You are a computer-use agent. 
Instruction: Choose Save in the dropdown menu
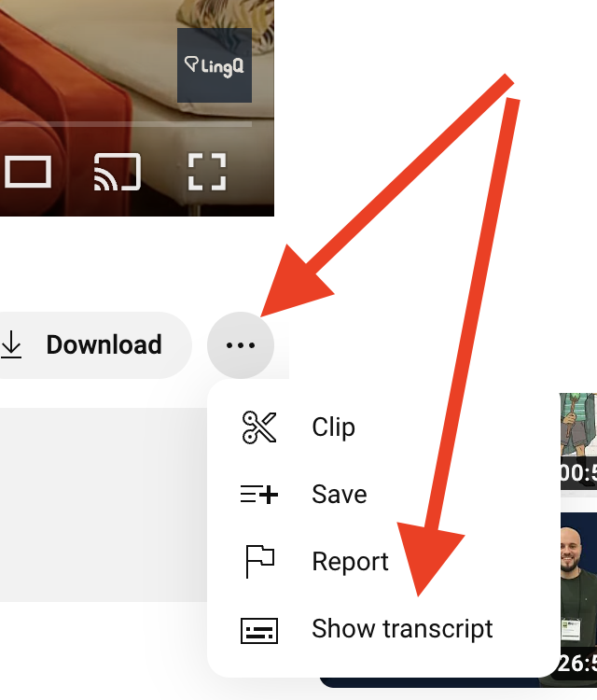click(383, 494)
